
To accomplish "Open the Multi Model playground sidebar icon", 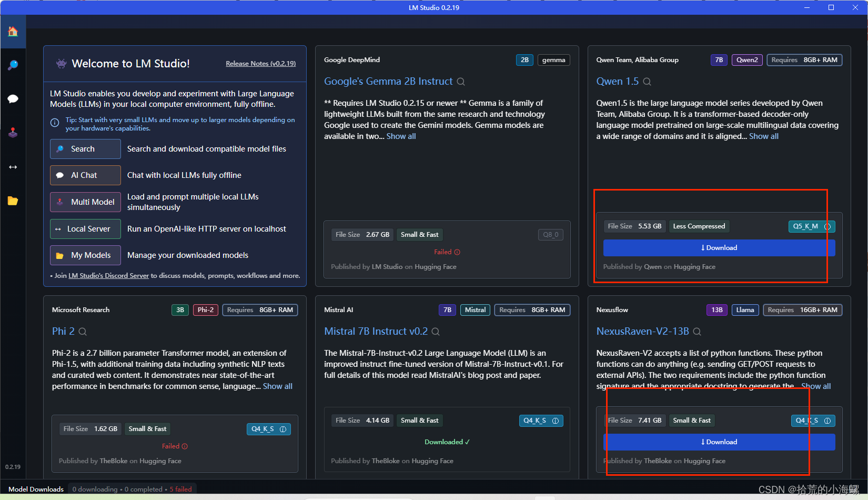I will point(13,133).
